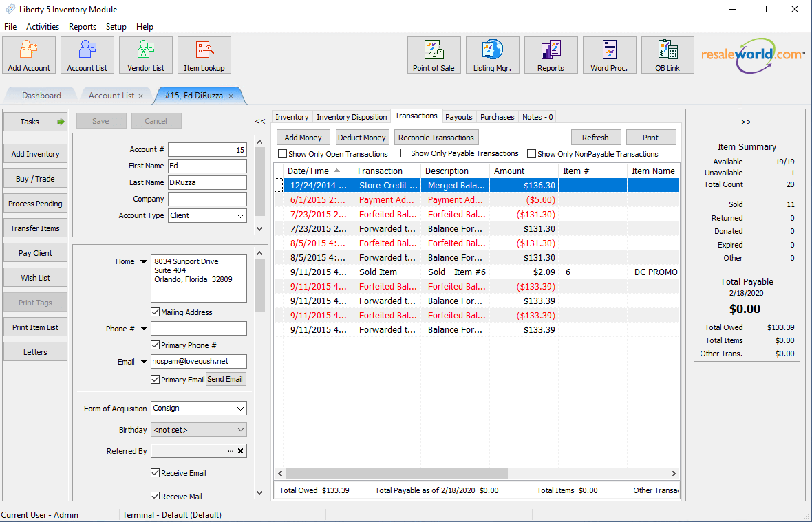Toggle the Receive Mail checkbox
Screen dimensions: 812x522
155,496
